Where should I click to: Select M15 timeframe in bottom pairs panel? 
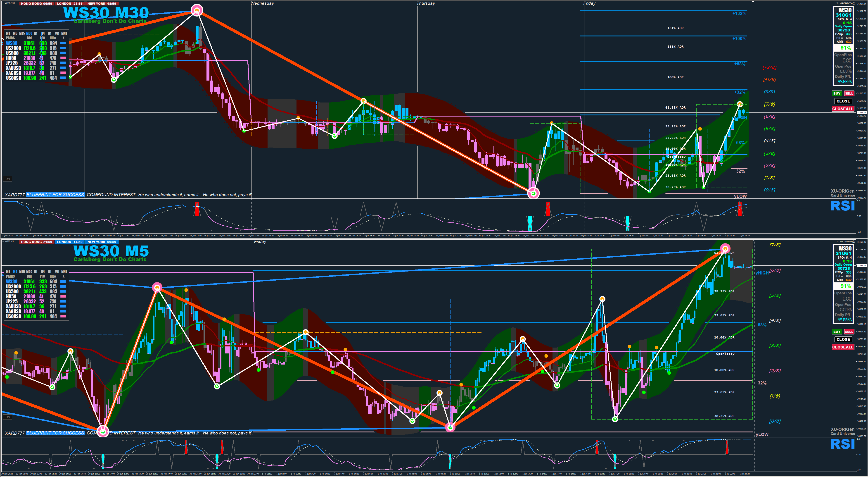pos(22,272)
